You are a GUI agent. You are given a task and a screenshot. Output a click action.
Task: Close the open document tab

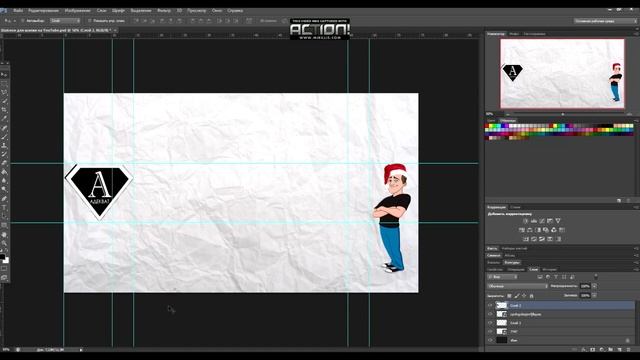tap(115, 30)
